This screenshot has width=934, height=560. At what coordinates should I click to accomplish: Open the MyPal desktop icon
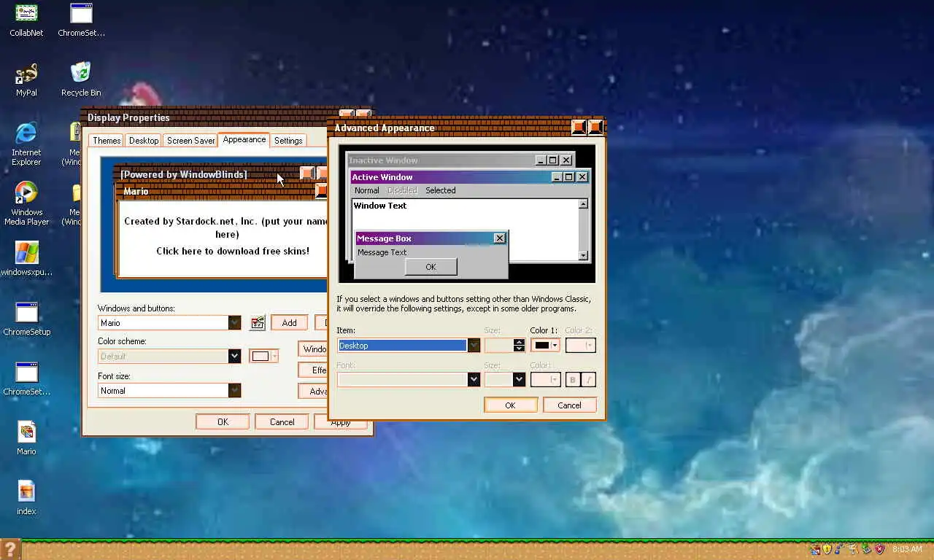pos(26,80)
